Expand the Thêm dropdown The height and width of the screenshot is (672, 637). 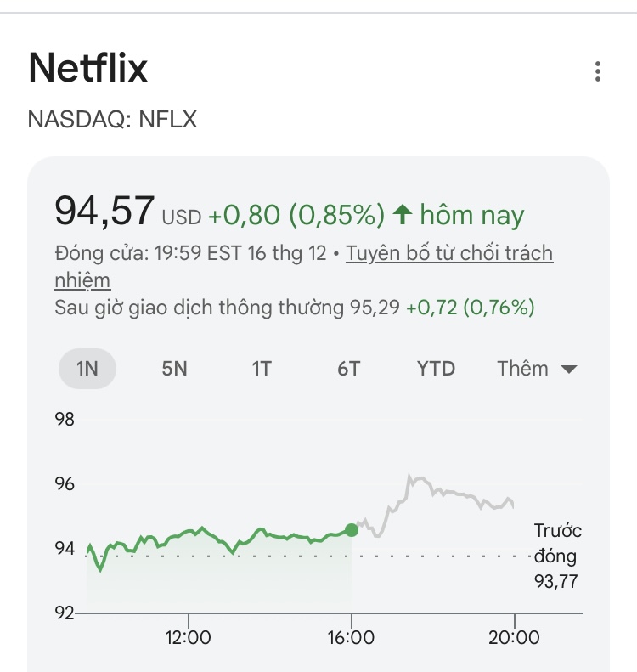pos(536,369)
